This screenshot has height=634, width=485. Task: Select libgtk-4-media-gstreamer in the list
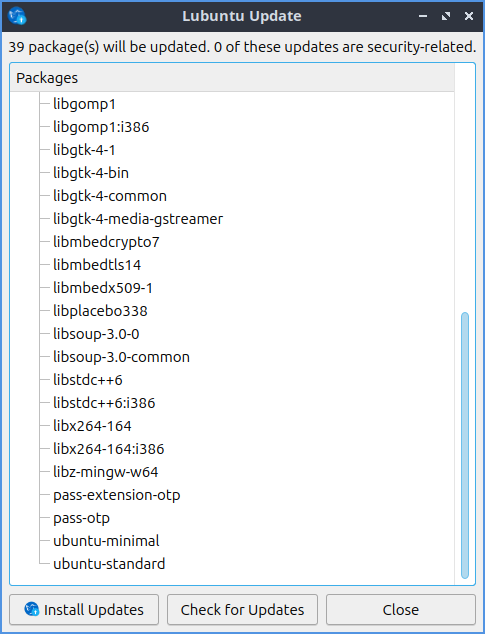(x=138, y=219)
